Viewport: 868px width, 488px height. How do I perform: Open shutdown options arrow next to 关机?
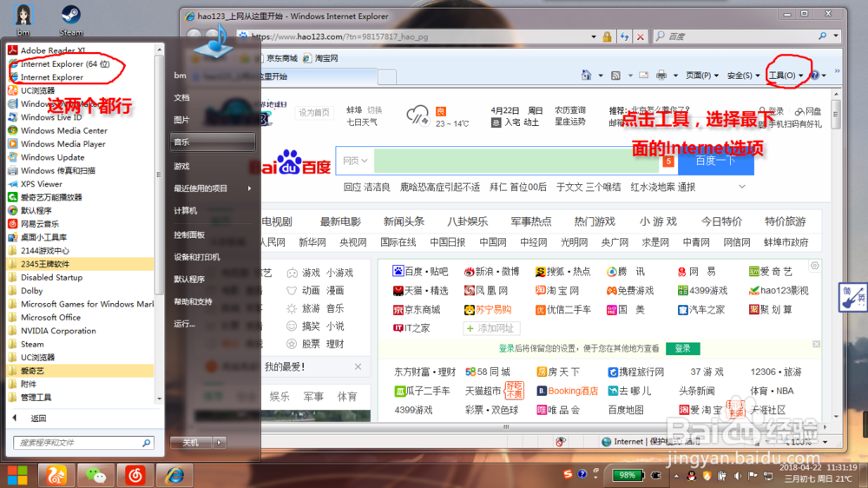(220, 443)
